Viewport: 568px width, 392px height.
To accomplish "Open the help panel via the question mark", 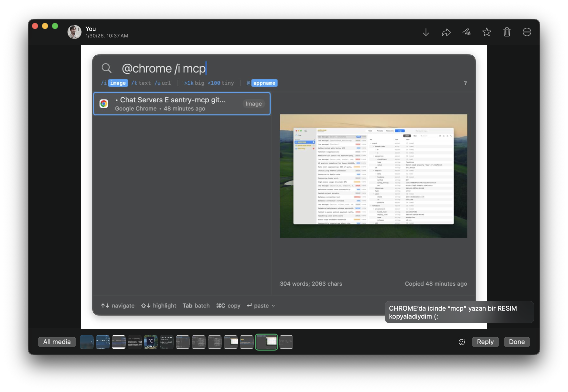I will [x=465, y=83].
